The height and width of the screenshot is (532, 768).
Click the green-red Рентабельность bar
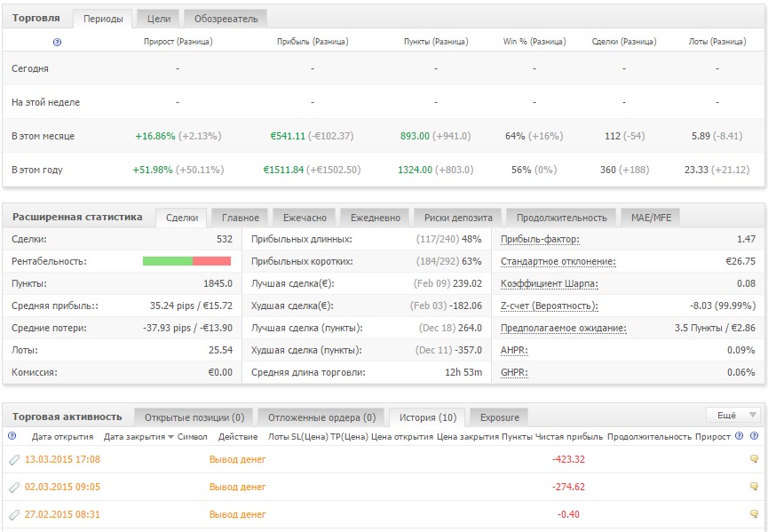click(x=186, y=261)
